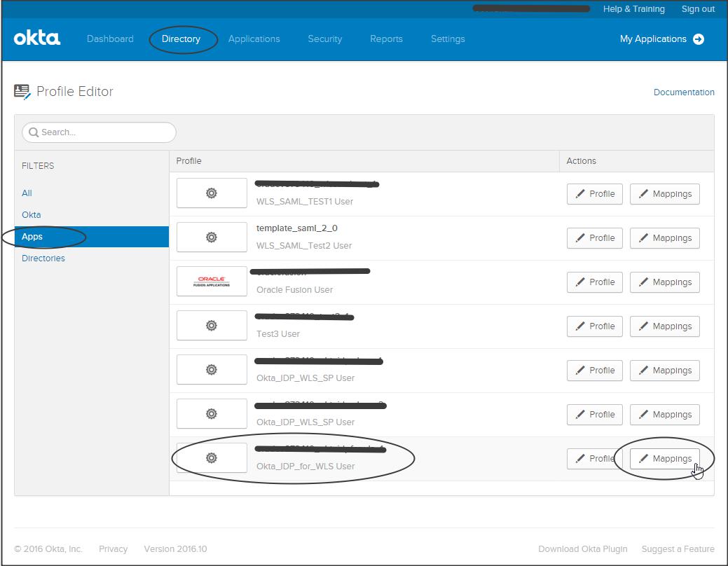Open Help & Training
The height and width of the screenshot is (566, 728).
coord(633,9)
